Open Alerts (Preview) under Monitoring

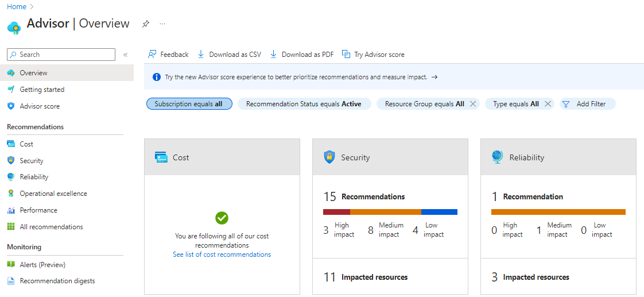[42, 265]
